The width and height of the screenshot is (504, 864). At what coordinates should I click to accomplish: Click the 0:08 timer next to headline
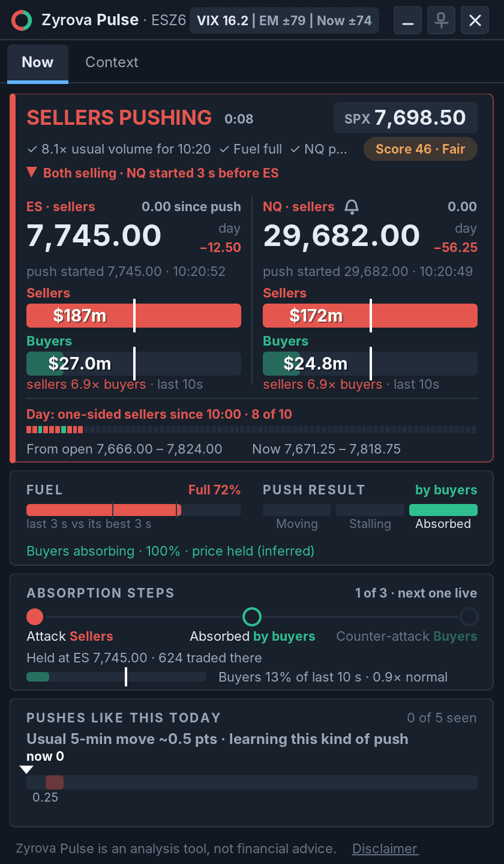(239, 119)
